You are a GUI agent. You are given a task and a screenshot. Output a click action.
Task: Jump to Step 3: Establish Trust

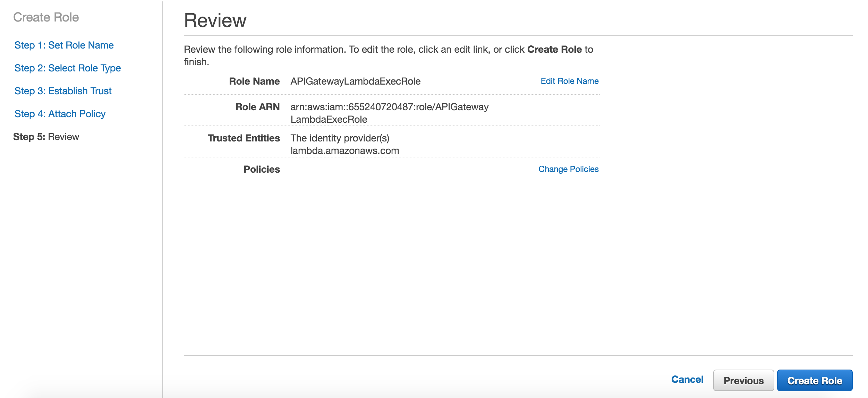click(63, 91)
